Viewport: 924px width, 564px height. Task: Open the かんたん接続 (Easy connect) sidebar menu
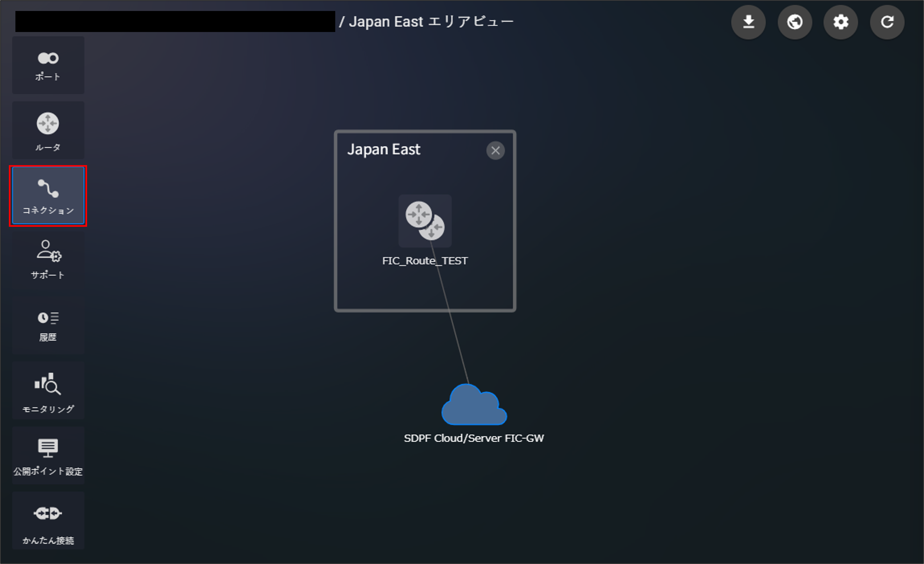[x=48, y=521]
